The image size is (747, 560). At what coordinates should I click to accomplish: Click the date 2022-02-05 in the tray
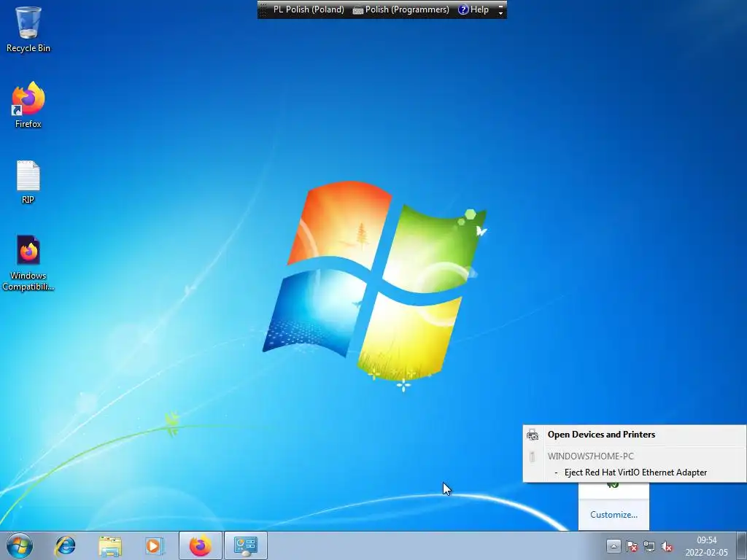pyautogui.click(x=706, y=553)
